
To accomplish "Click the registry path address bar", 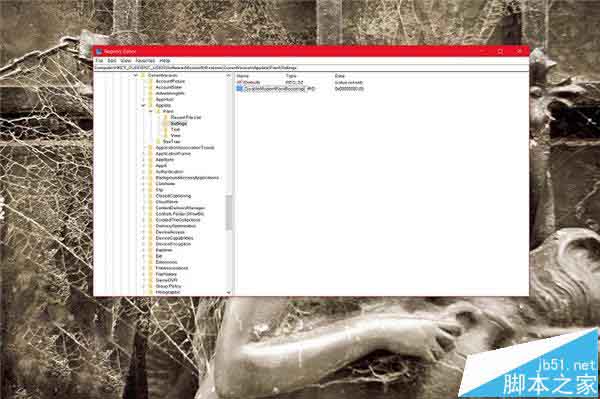I will (311, 68).
